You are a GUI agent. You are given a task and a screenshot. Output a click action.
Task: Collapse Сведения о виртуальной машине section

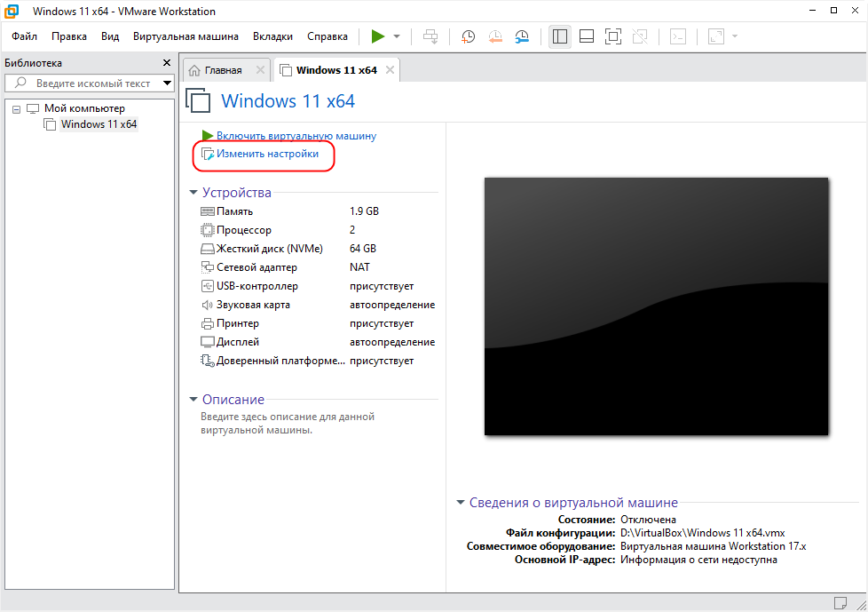tap(460, 503)
